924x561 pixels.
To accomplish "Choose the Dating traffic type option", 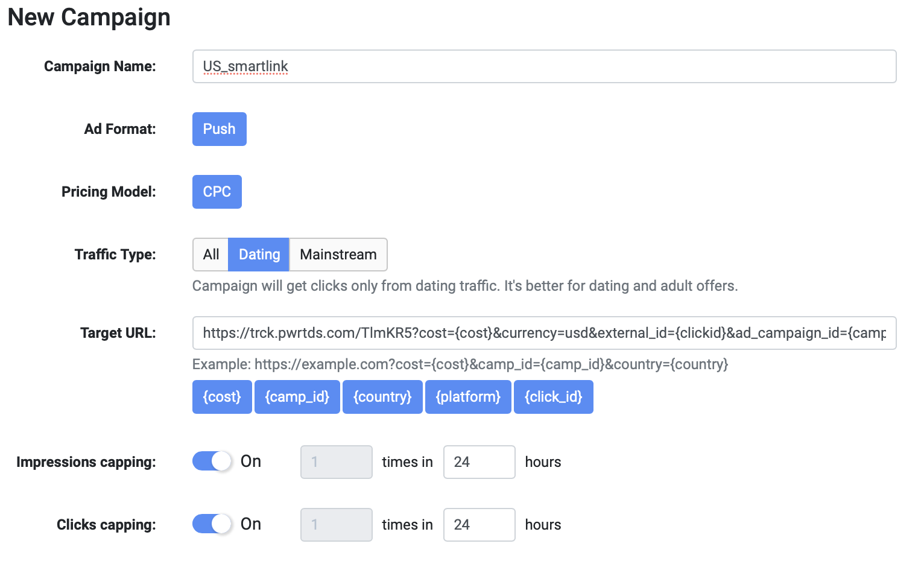I will click(x=259, y=255).
